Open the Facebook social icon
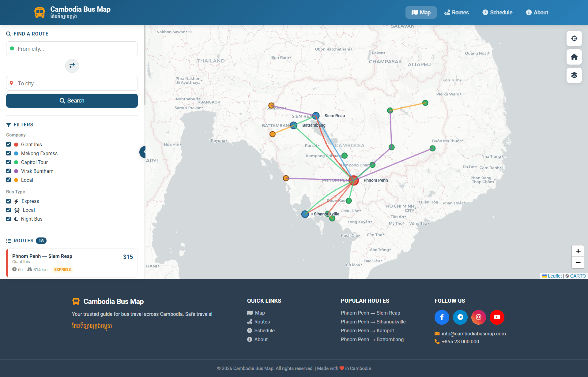This screenshot has height=377, width=588. pyautogui.click(x=442, y=317)
